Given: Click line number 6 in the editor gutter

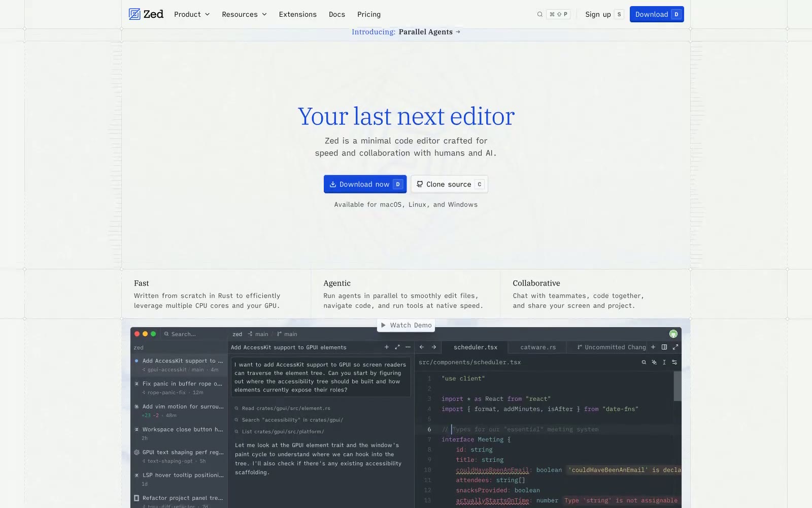Looking at the screenshot, I should pyautogui.click(x=429, y=429).
